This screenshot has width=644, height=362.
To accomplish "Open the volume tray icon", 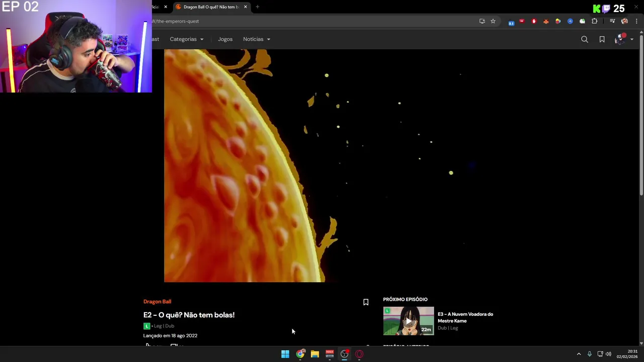I will pyautogui.click(x=608, y=354).
